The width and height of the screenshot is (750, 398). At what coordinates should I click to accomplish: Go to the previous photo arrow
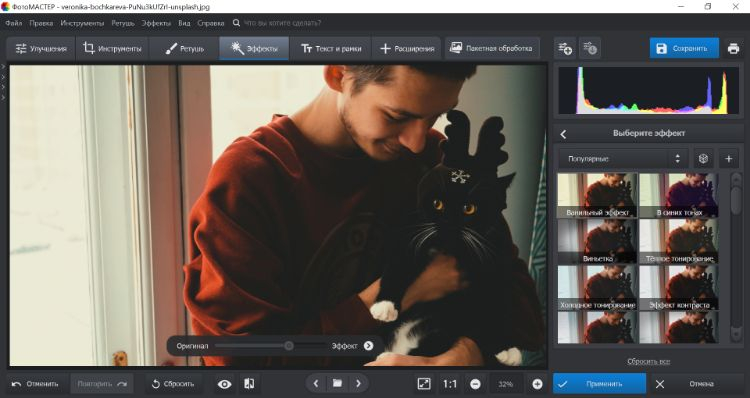(316, 383)
